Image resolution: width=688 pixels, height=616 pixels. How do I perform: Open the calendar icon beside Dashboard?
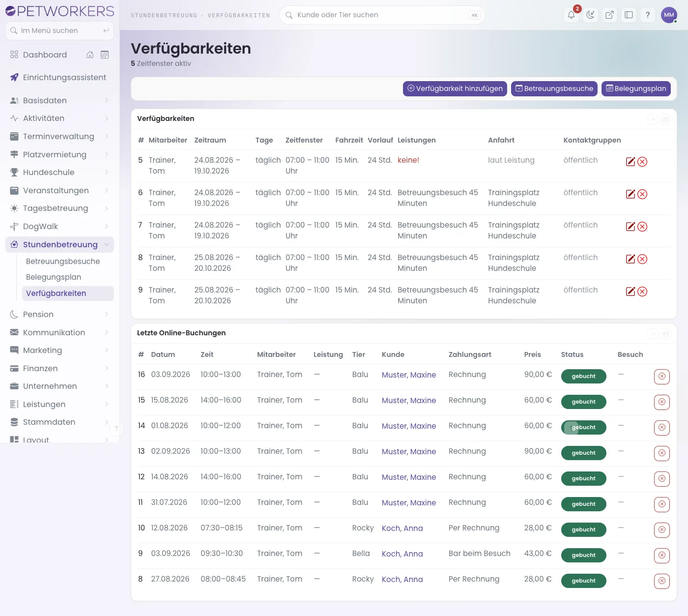pos(105,55)
